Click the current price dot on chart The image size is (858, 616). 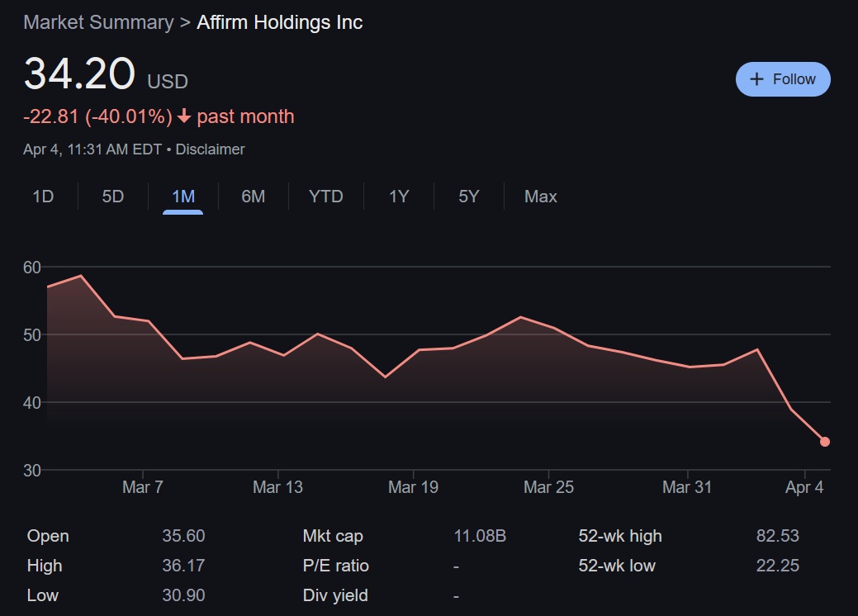pos(825,442)
